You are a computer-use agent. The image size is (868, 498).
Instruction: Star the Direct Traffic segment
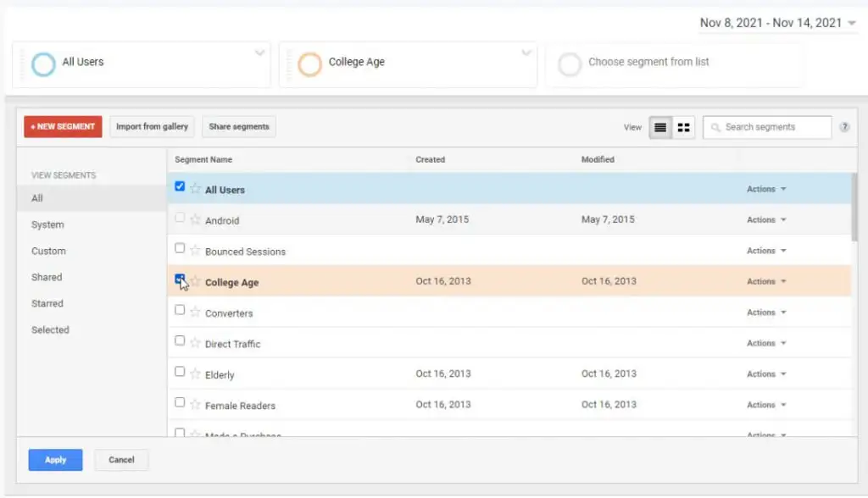(x=195, y=343)
